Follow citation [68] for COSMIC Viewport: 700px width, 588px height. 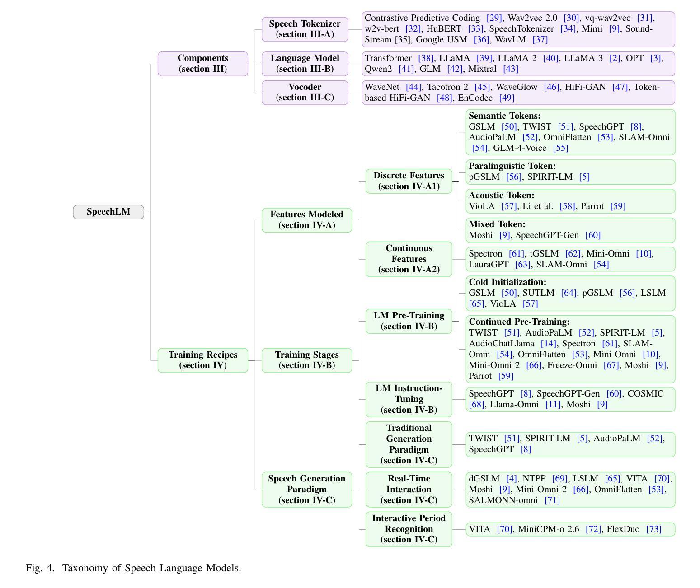476,405
